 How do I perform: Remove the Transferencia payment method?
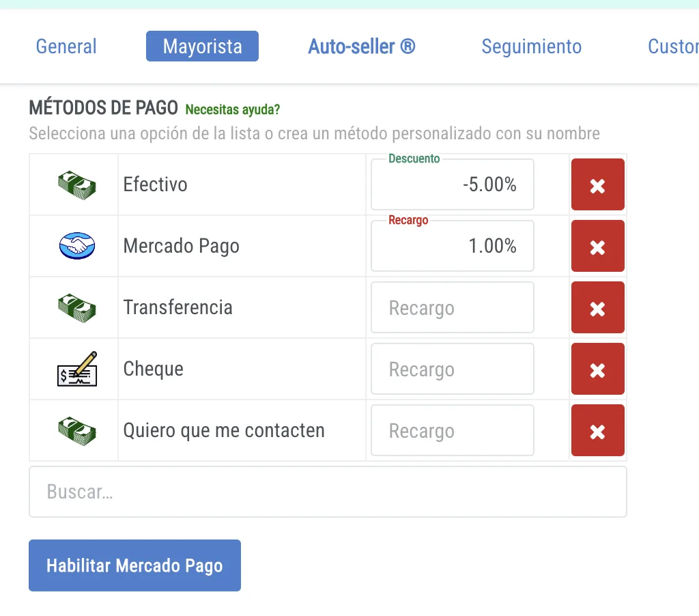pos(597,307)
